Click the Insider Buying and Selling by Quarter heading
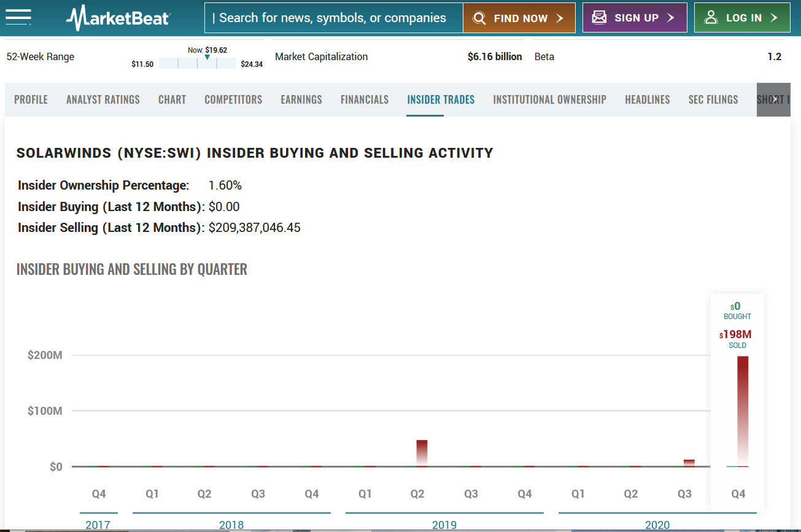Image resolution: width=801 pixels, height=532 pixels. (x=132, y=269)
